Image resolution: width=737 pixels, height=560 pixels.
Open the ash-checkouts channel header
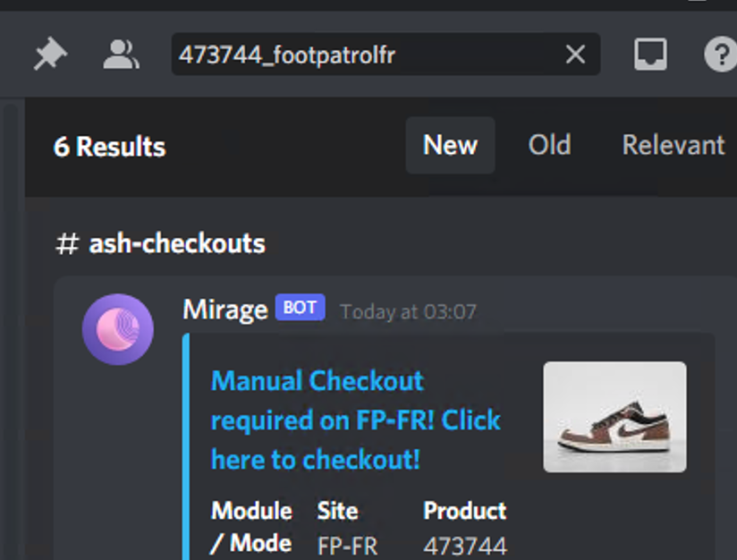click(x=160, y=243)
